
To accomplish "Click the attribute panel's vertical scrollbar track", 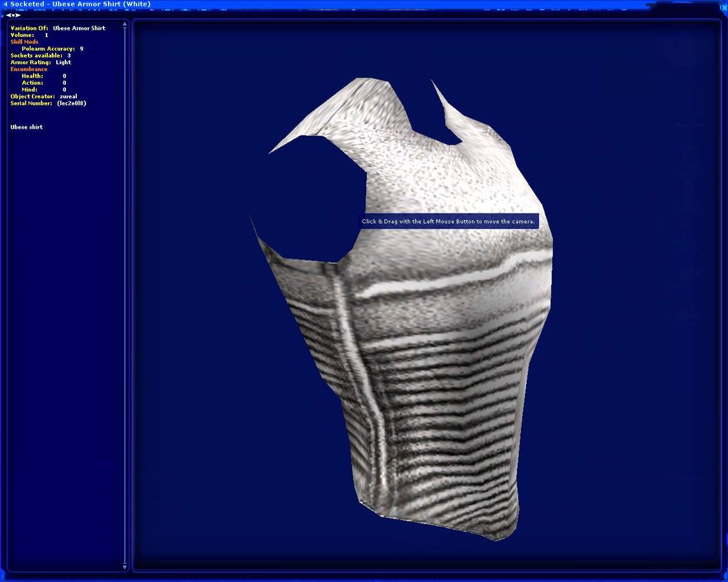I will 125,291.
